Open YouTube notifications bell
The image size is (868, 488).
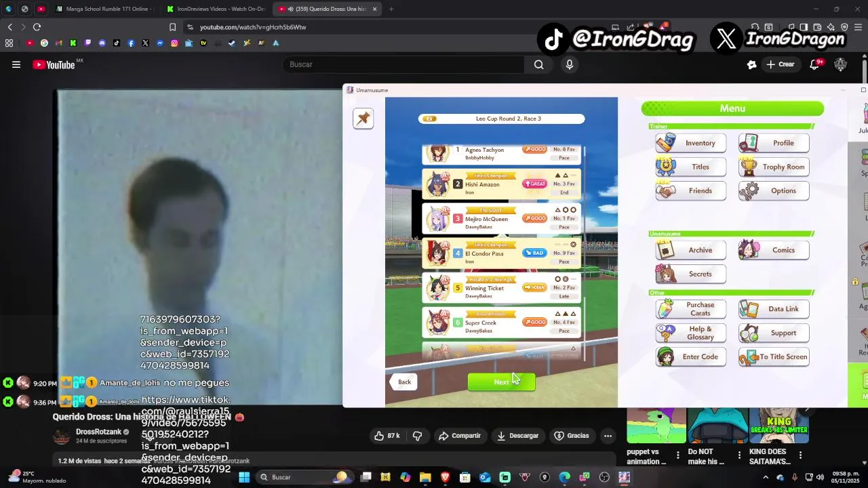pyautogui.click(x=815, y=64)
